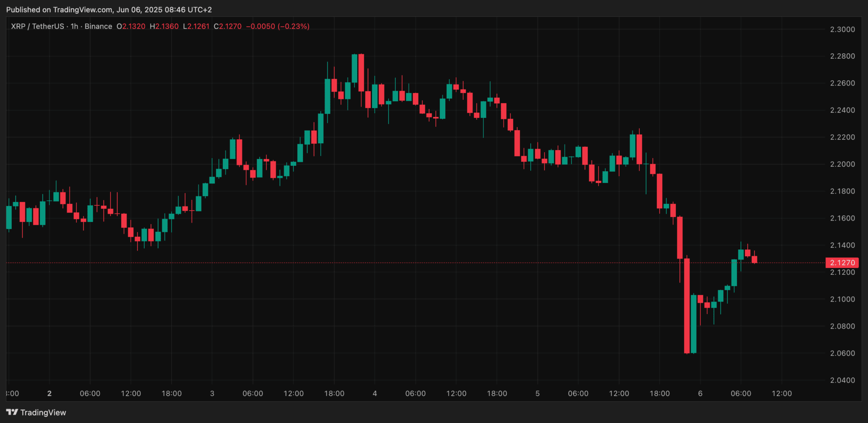This screenshot has height=423, width=868.
Task: Click the 2.2000 label on price axis
Action: (842, 164)
